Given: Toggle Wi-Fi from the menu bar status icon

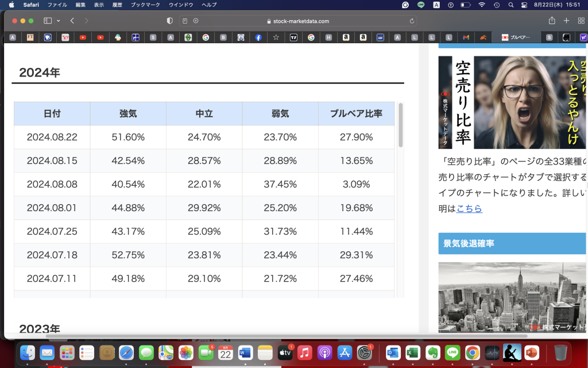Looking at the screenshot, I should tap(482, 5).
